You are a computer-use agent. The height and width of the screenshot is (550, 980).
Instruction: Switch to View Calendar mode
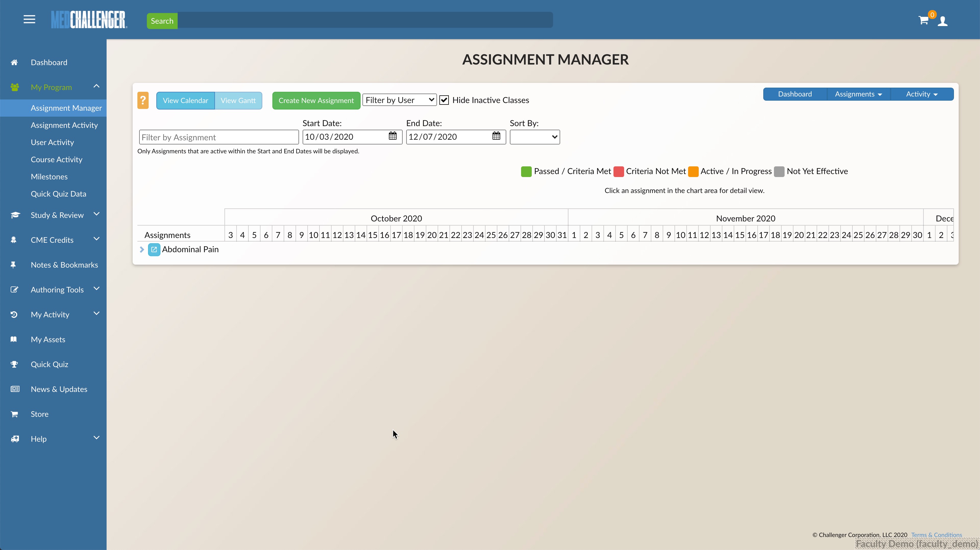[185, 100]
